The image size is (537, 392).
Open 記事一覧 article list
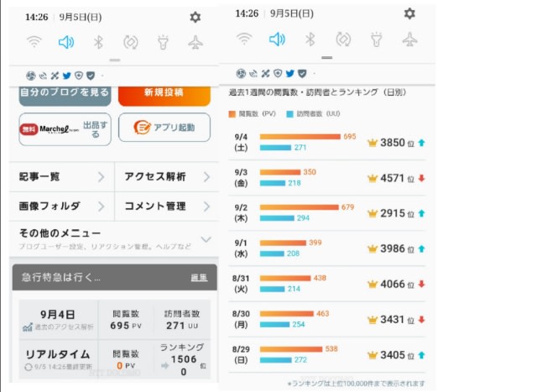click(x=62, y=177)
